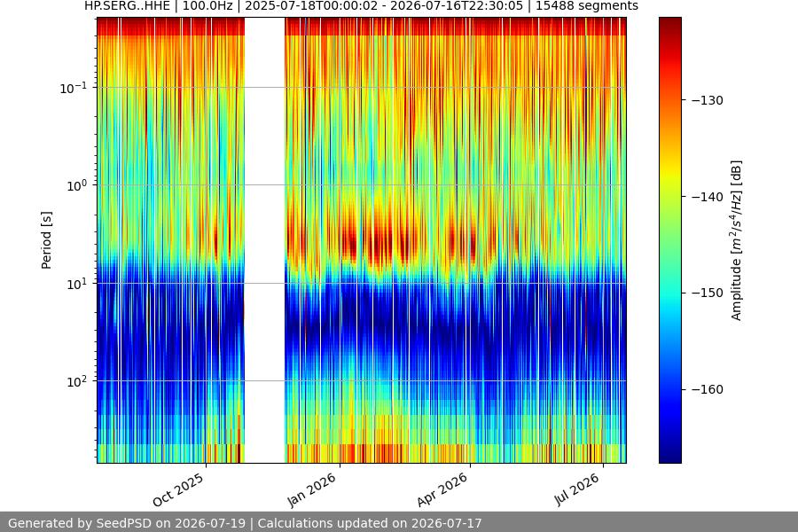The image size is (798, 532).
Task: Click the −140 colorbar tick value
Action: click(707, 197)
